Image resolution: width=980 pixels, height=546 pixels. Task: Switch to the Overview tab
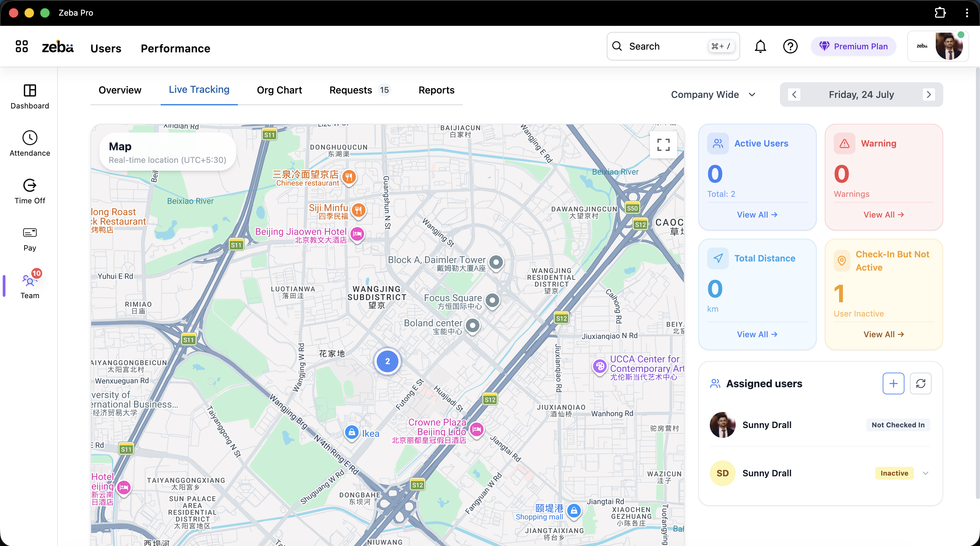pyautogui.click(x=120, y=90)
